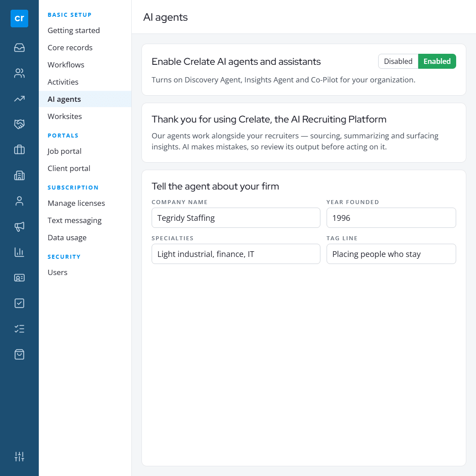Click 'Tell the agent about your firm' heading
The height and width of the screenshot is (476, 476).
215,186
